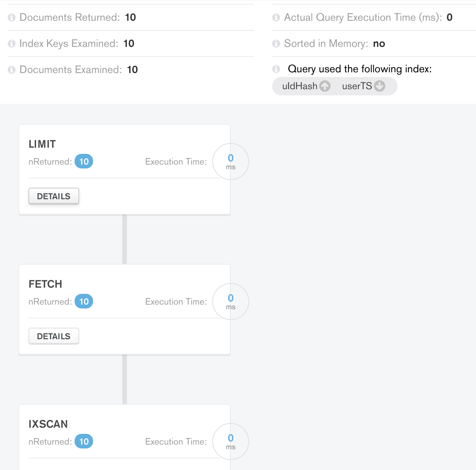The image size is (476, 470).
Task: Click info icon beside Actual Query Execution Time
Action: (x=276, y=18)
